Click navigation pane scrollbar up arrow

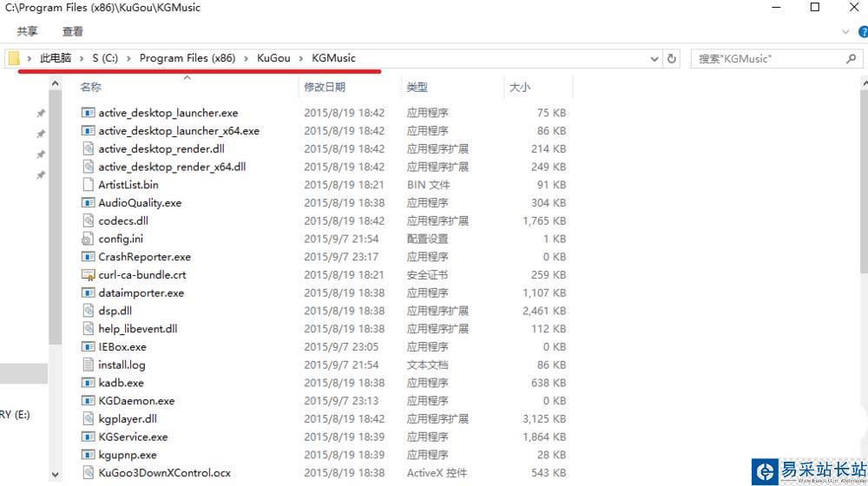55,83
